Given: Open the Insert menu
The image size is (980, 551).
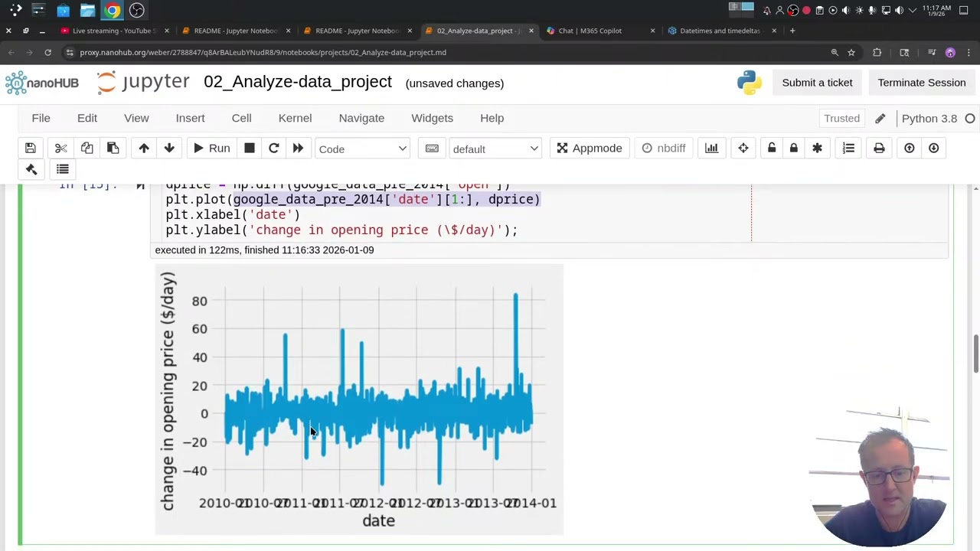Looking at the screenshot, I should pyautogui.click(x=190, y=119).
